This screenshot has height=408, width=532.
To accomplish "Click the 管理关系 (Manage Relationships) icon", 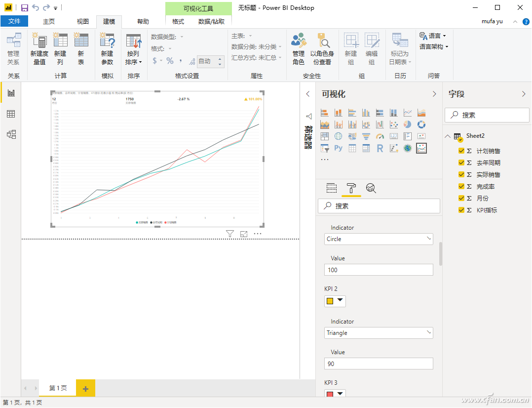I will (x=13, y=41).
